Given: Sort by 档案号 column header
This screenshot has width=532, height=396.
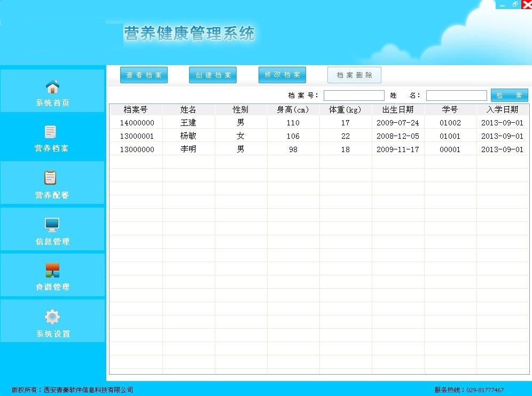Looking at the screenshot, I should [136, 109].
